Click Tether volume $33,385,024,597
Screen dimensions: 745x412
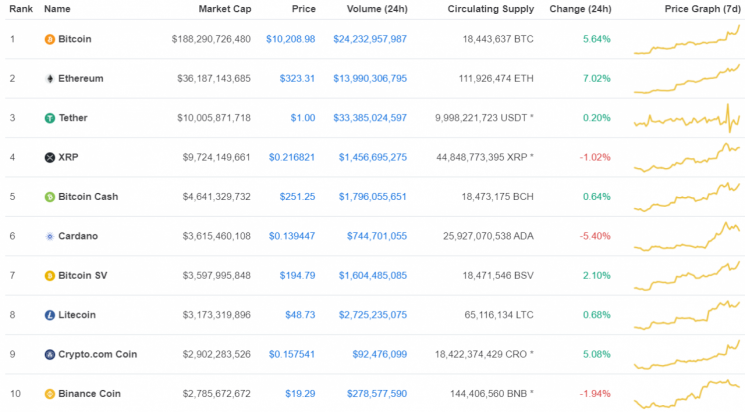pos(370,118)
